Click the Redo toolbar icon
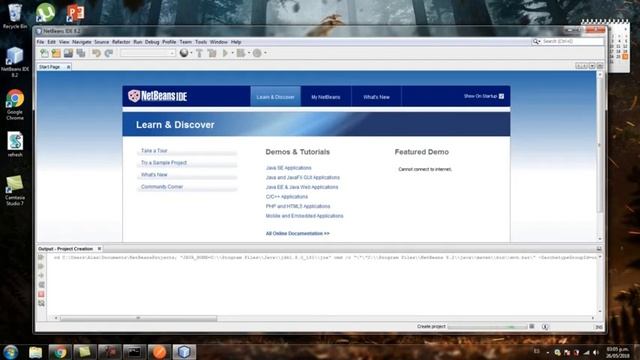 pyautogui.click(x=109, y=53)
